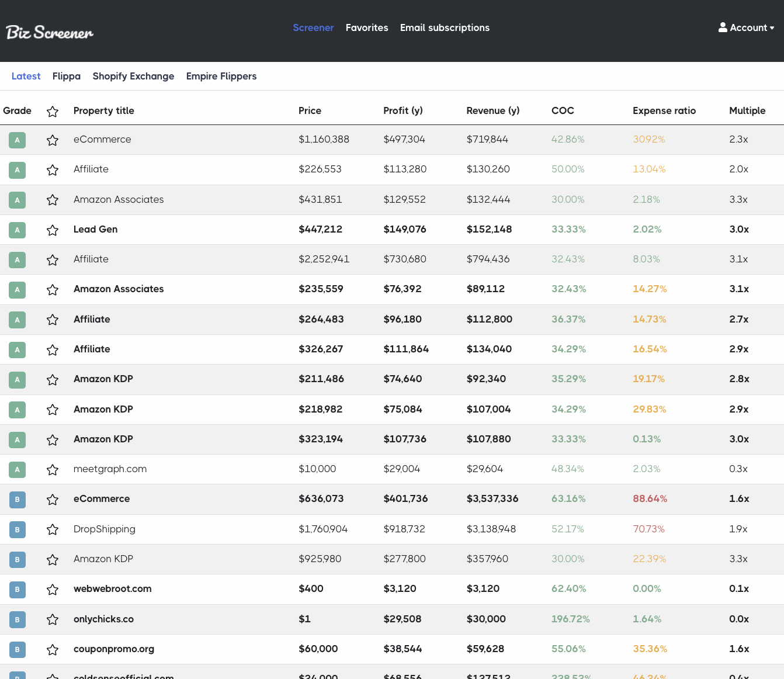Click grade B badge for DropShipping row
The width and height of the screenshot is (784, 679).
click(18, 529)
